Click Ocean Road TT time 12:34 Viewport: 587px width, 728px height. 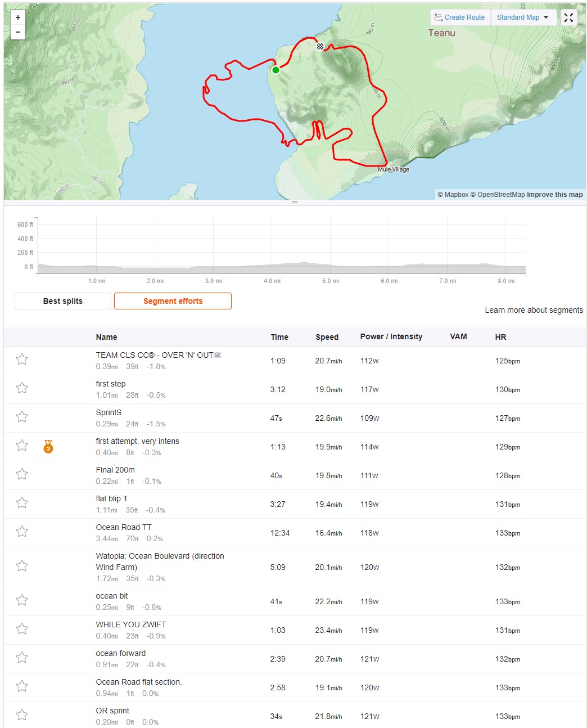click(280, 533)
